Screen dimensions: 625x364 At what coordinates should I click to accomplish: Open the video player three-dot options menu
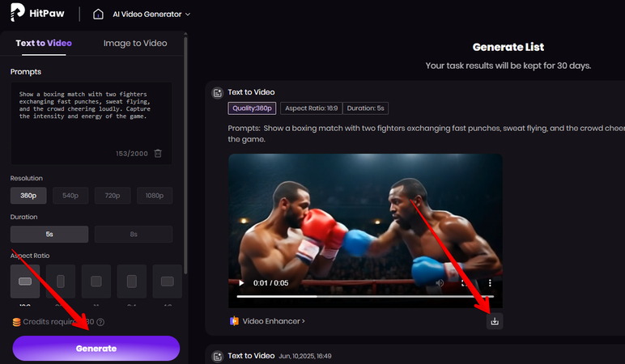pos(490,283)
